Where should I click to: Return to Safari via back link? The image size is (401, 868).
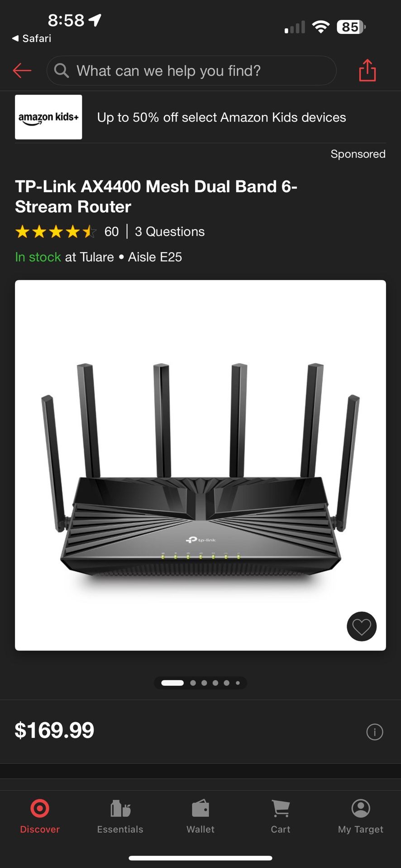click(x=32, y=38)
